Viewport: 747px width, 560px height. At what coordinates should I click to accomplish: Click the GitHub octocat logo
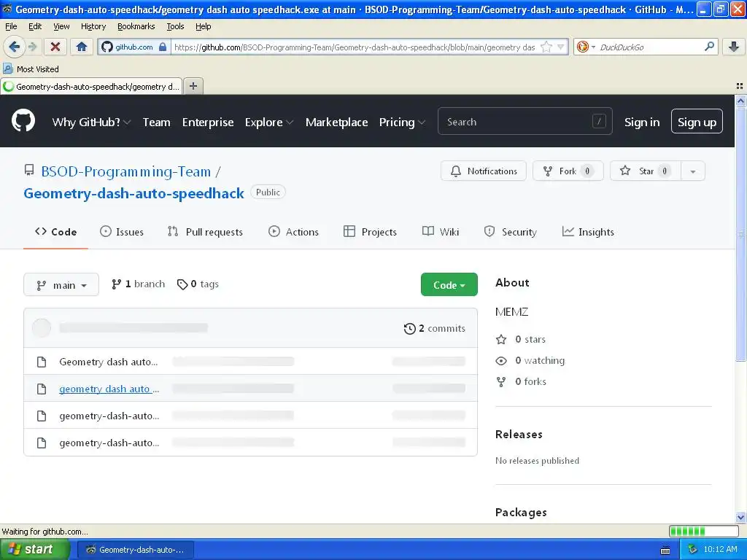tap(23, 120)
